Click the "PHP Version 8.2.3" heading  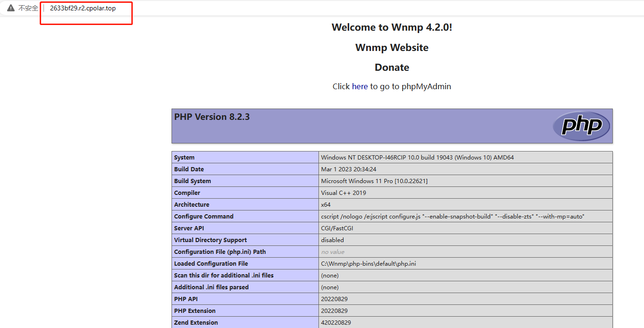(x=212, y=117)
